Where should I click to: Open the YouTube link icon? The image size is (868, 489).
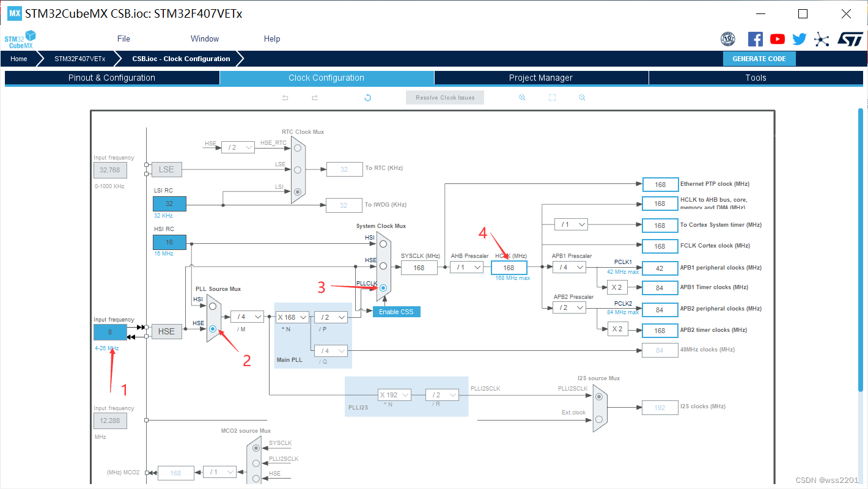pyautogui.click(x=778, y=39)
